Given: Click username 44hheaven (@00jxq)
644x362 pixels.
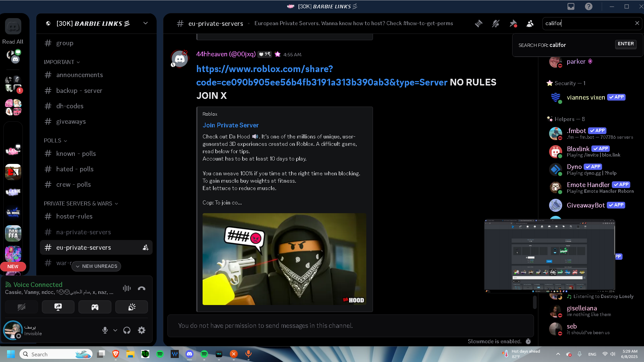Looking at the screenshot, I should (x=226, y=54).
